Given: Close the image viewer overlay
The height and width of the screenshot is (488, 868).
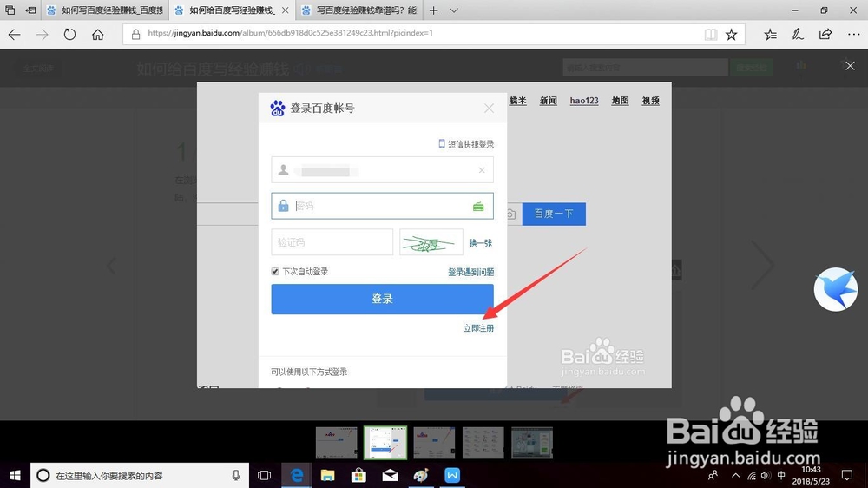Looking at the screenshot, I should tap(850, 66).
